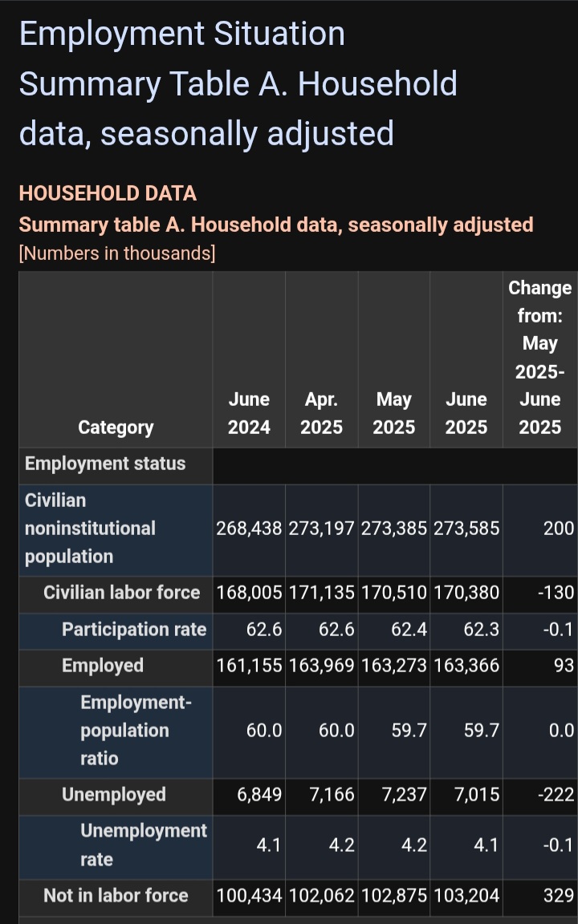Select the Unemployment rate row label

(x=144, y=845)
